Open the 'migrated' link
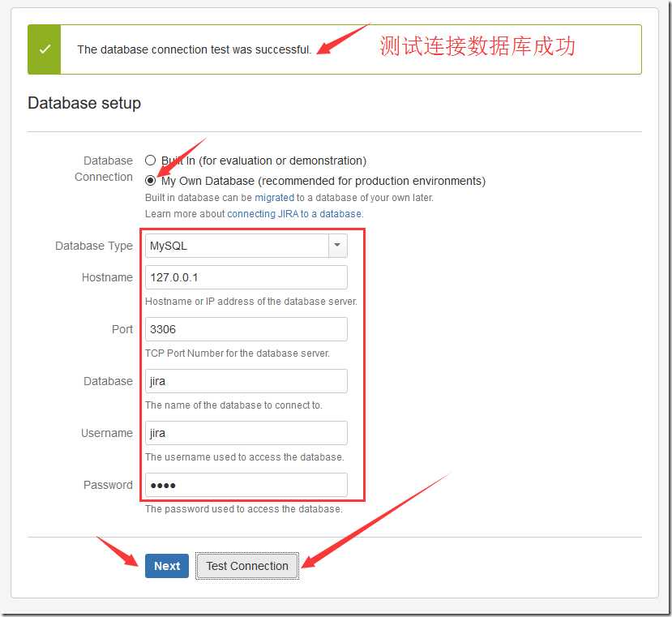The height and width of the screenshot is (617, 672). [x=274, y=198]
